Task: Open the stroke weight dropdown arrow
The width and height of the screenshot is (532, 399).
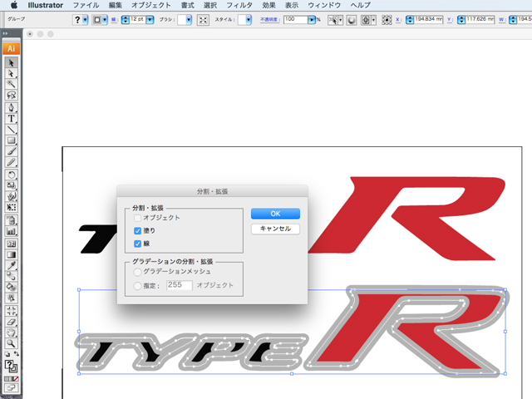Action: 150,20
